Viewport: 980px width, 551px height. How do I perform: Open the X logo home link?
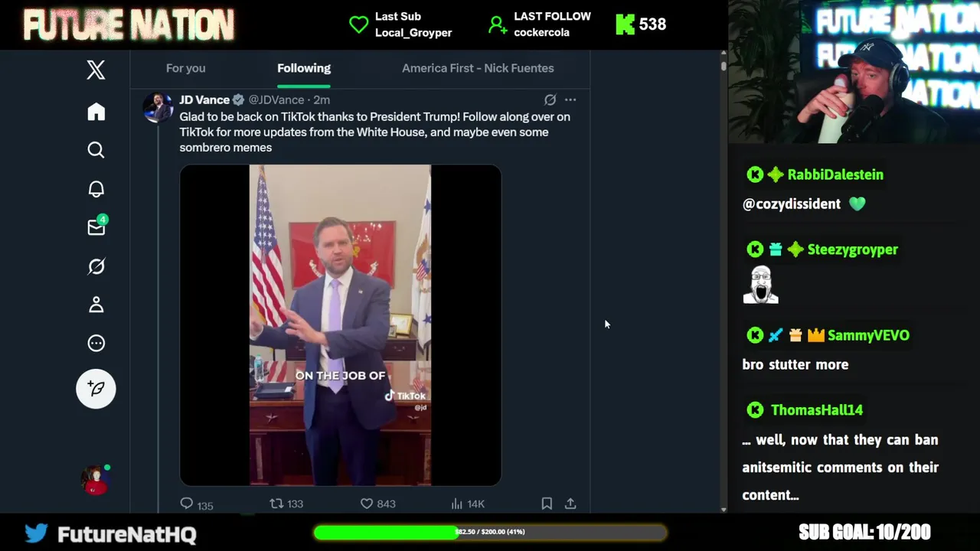(x=96, y=70)
